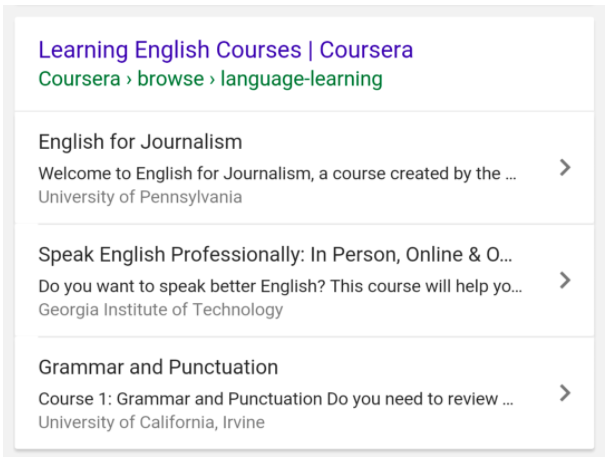Expand Speak English Professionally chevron arrow
This screenshot has width=607, height=463.
click(x=565, y=280)
